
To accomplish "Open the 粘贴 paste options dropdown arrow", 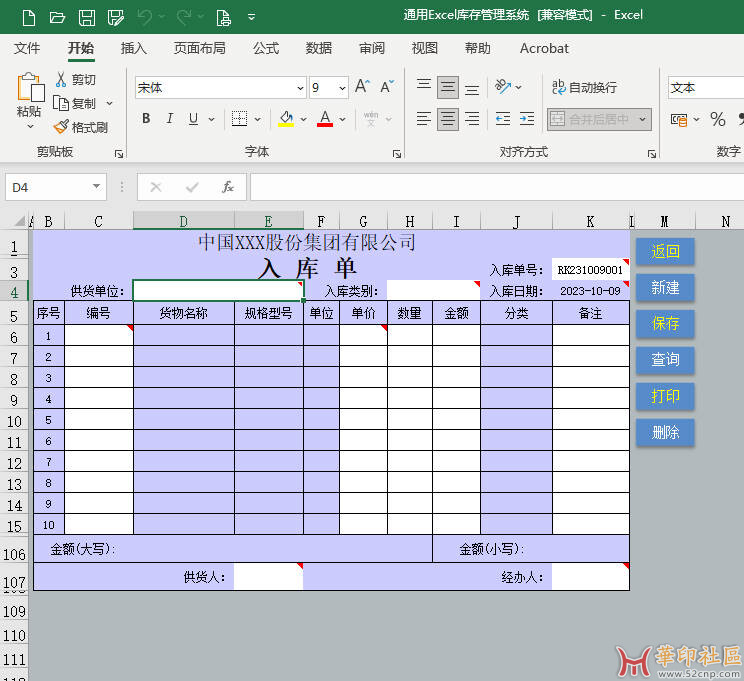I will click(30, 127).
